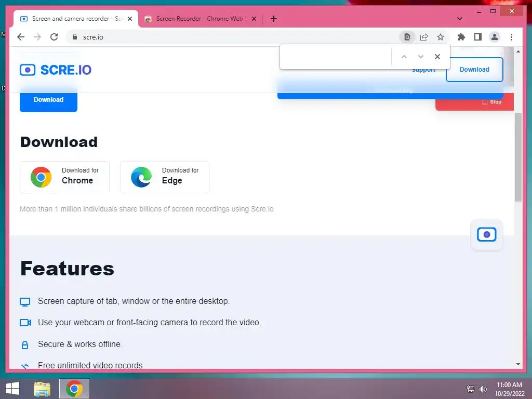Close the find bar
This screenshot has height=399, width=532.
coord(437,57)
